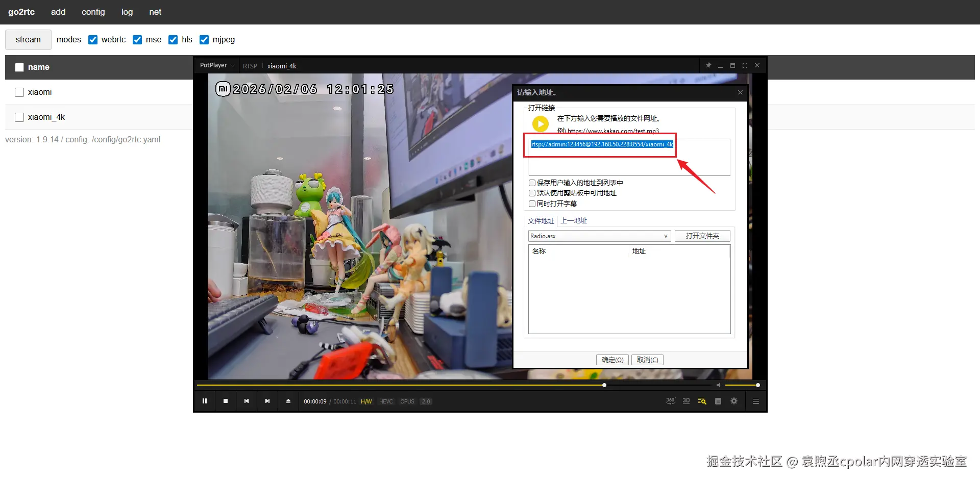Click the 打开文件夹 button
980x482 pixels.
point(702,236)
